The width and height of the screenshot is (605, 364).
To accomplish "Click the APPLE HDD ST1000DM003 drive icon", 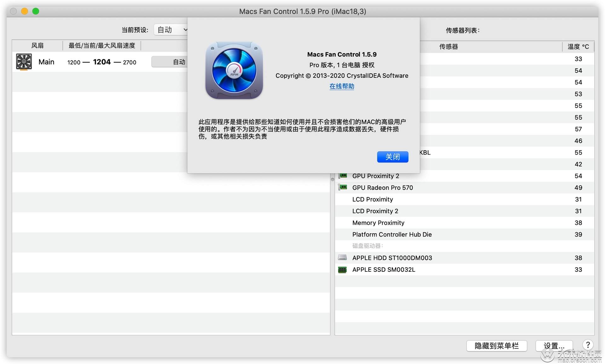I will (342, 258).
